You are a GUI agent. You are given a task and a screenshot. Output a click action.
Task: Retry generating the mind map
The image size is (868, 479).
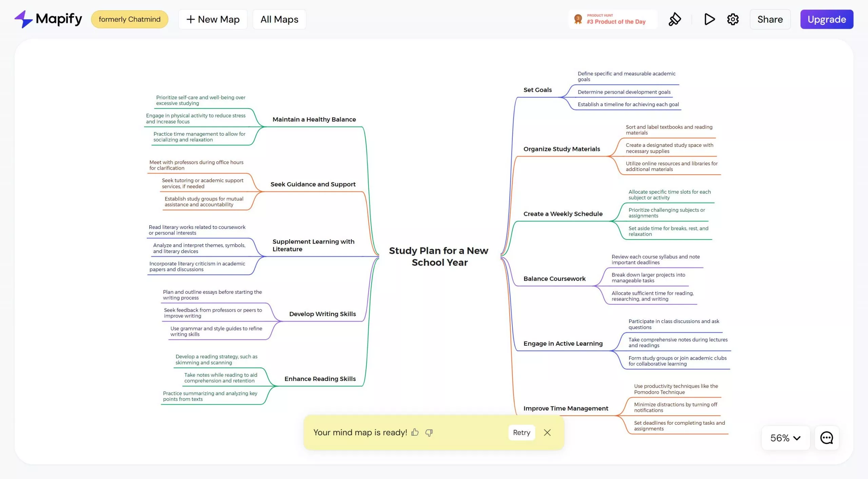click(x=521, y=433)
